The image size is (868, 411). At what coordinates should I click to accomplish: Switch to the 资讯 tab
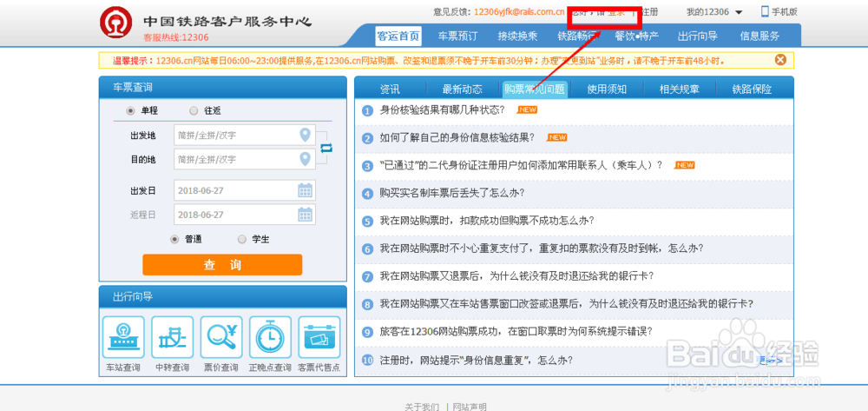pos(390,89)
